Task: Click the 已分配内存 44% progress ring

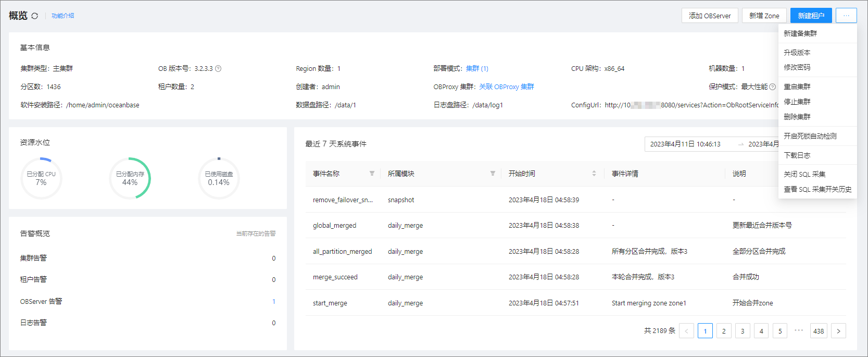Action: pyautogui.click(x=130, y=178)
